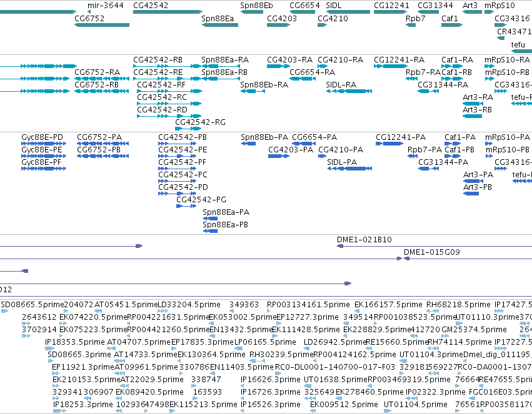Viewport: 532px width, 414px height.
Task: Click the CG4210 gene arrow glyph
Action: point(323,25)
